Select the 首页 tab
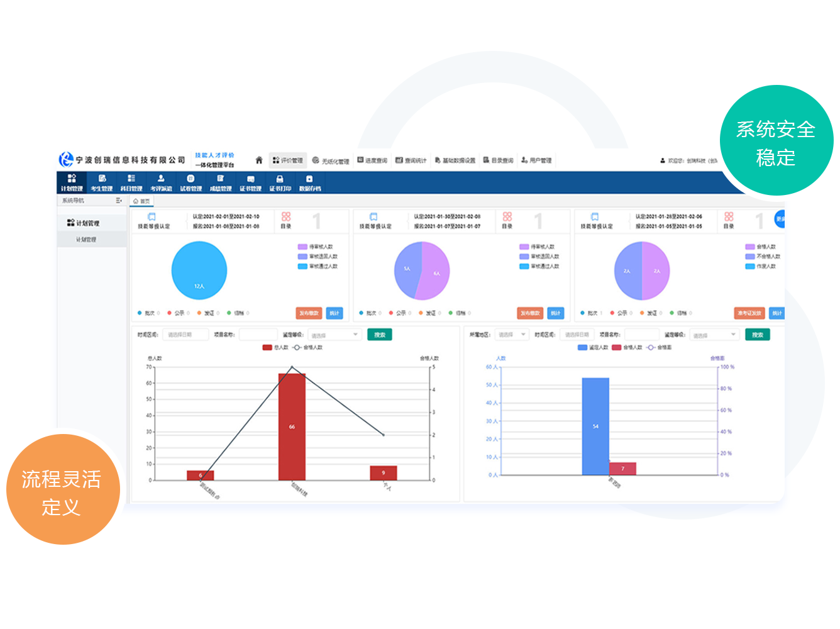840x629 pixels. [141, 201]
